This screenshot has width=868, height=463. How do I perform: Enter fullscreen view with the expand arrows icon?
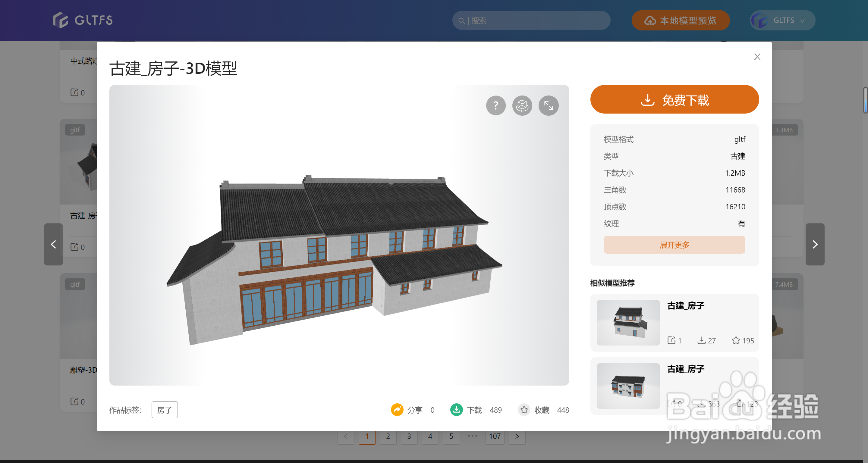point(549,105)
